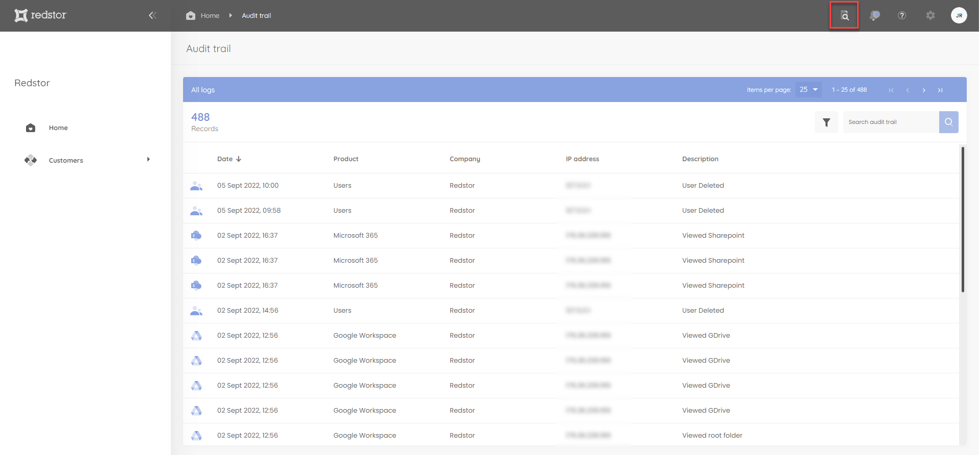The width and height of the screenshot is (980, 455).
Task: Sort by Description column header
Action: click(700, 159)
